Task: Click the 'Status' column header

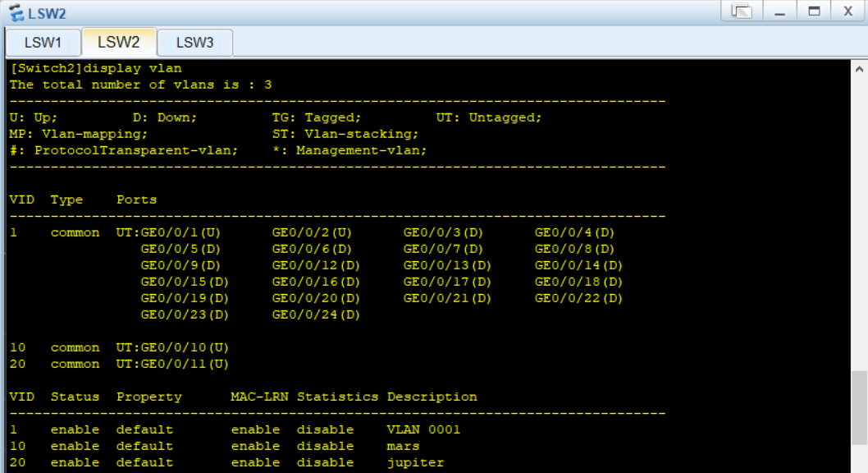Action: coord(75,397)
